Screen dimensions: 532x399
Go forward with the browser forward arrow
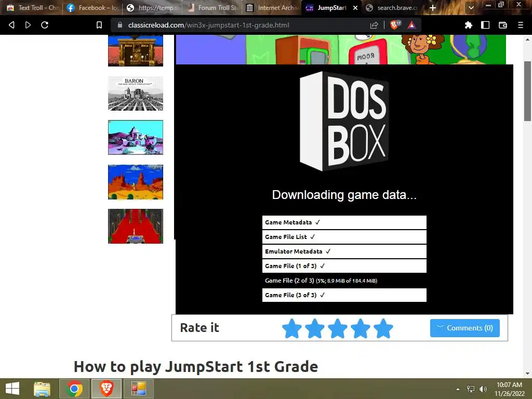coord(28,25)
